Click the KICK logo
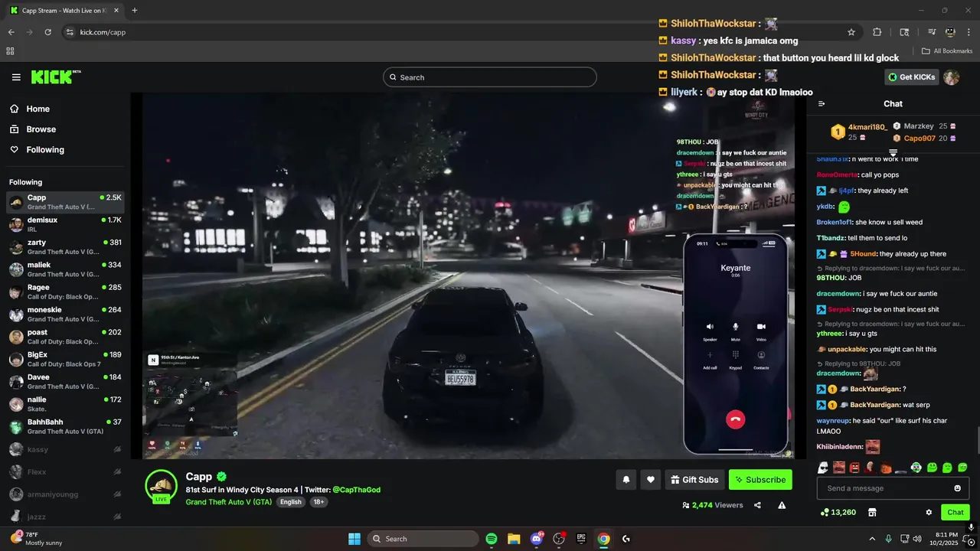Screen dimensions: 980x551 point(55,77)
